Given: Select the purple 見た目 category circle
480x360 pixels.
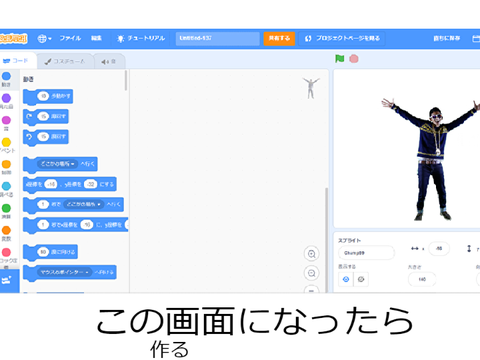Looking at the screenshot, I should point(6,98).
